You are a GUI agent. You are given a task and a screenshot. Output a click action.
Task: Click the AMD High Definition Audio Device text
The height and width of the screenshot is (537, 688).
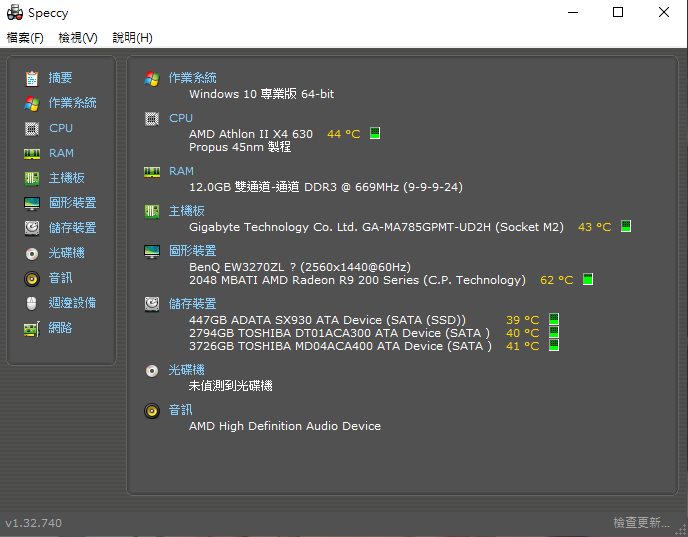pyautogui.click(x=285, y=426)
